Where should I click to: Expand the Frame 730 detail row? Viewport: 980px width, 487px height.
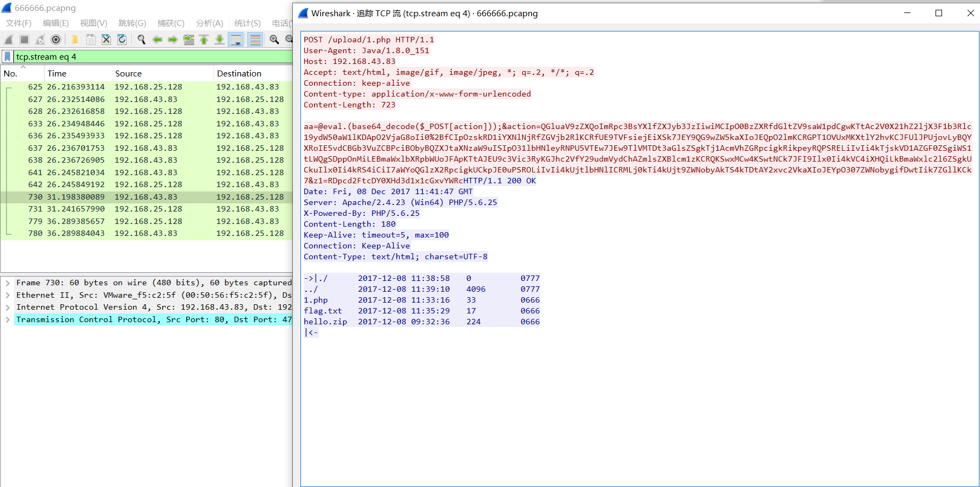click(8, 283)
